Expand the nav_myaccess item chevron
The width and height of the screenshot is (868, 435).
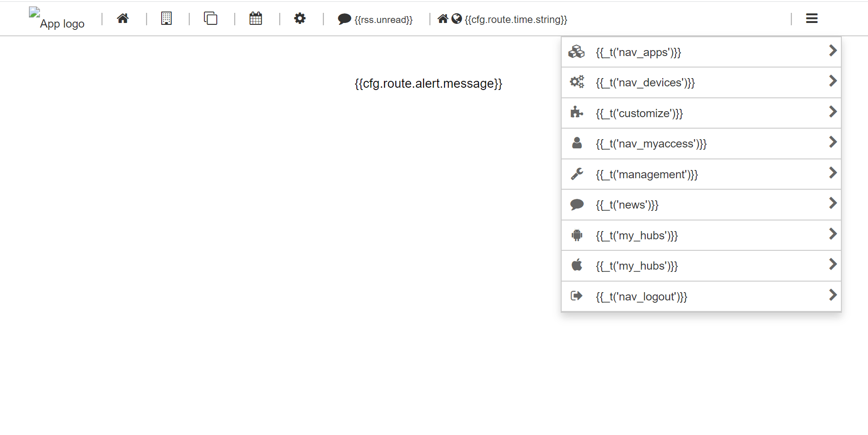[x=833, y=142]
